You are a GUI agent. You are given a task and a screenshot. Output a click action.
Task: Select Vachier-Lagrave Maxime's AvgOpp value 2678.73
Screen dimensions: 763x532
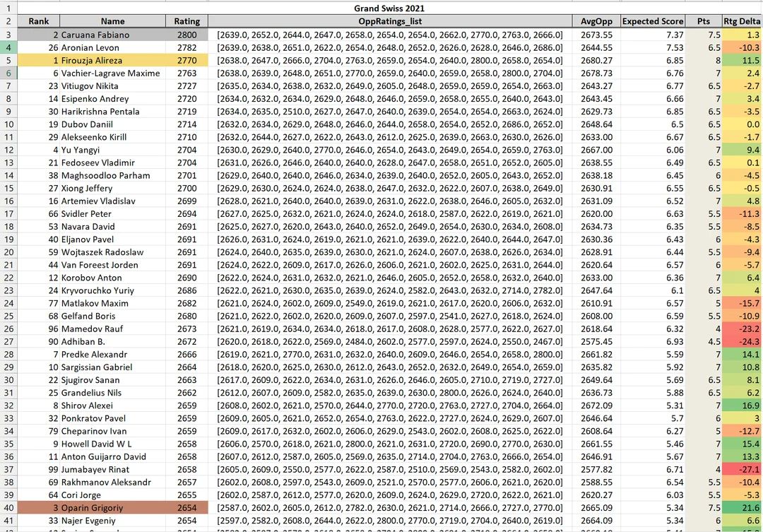click(x=596, y=73)
